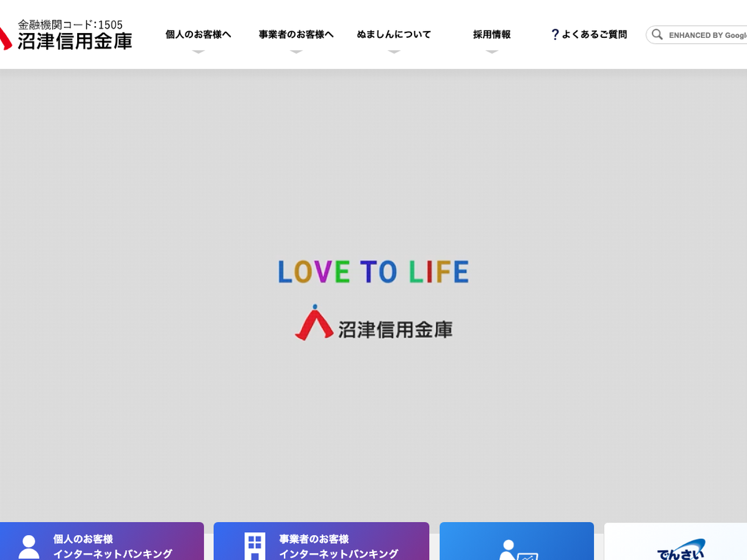Click the magnifying glass search icon

pos(657,35)
